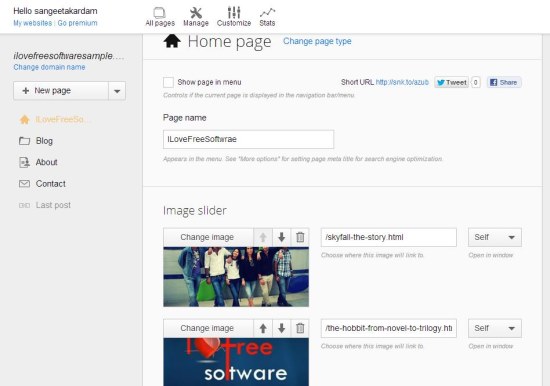Move second slider image up

point(263,328)
